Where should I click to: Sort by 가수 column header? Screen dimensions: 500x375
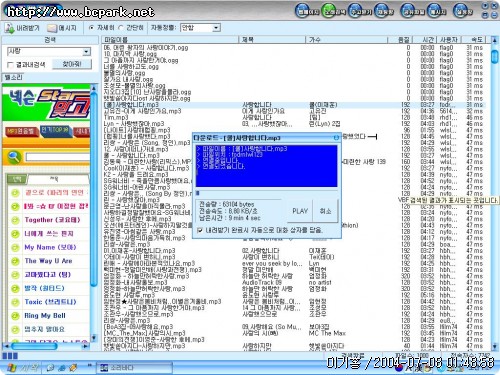pos(347,40)
